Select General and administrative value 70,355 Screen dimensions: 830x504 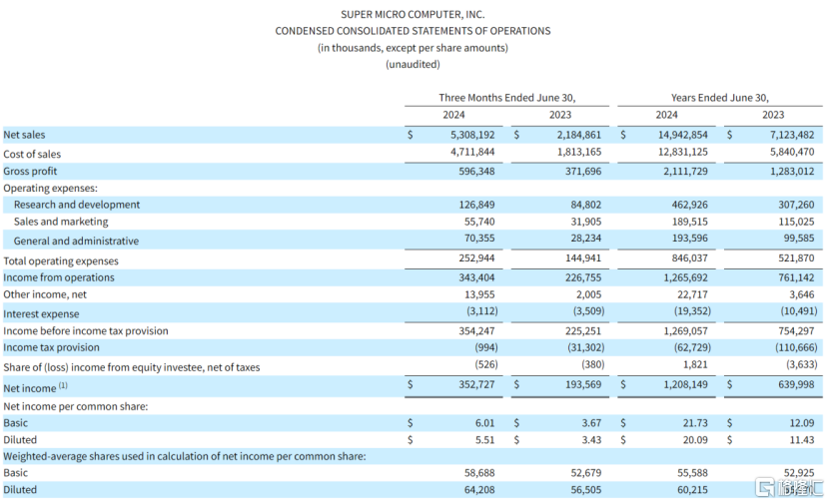click(x=479, y=239)
